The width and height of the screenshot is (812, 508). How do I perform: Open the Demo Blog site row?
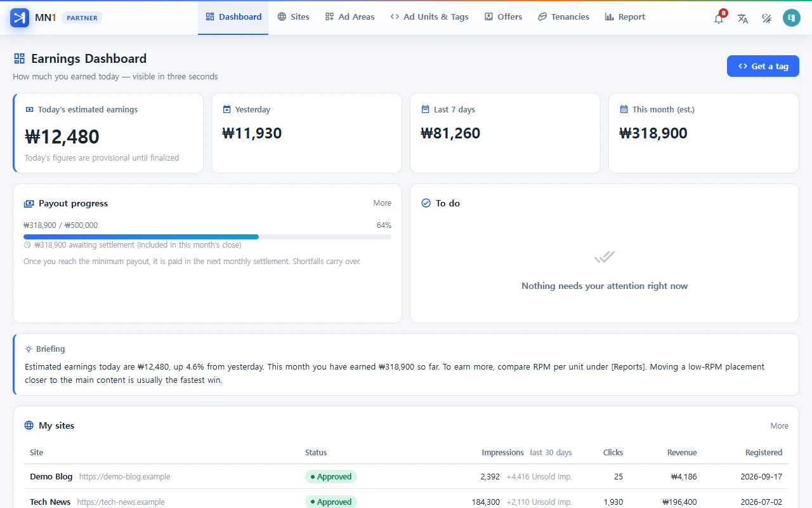(x=406, y=477)
